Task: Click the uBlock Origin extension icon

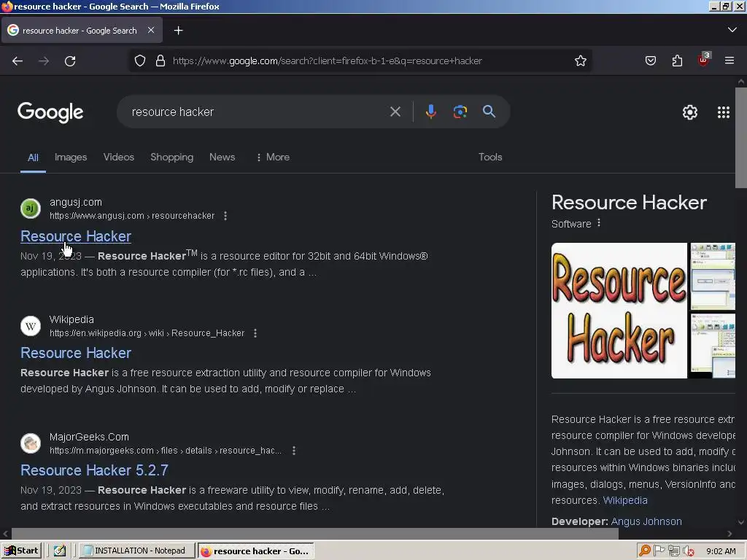Action: click(704, 60)
